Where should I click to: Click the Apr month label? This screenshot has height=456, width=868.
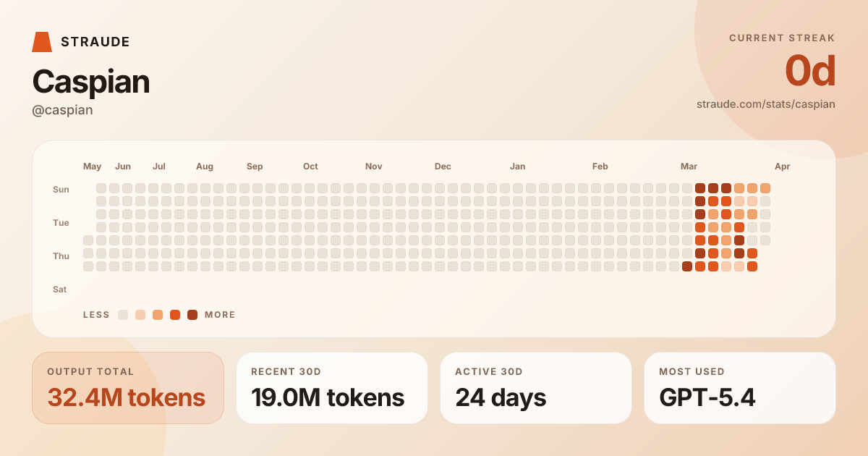(x=782, y=166)
